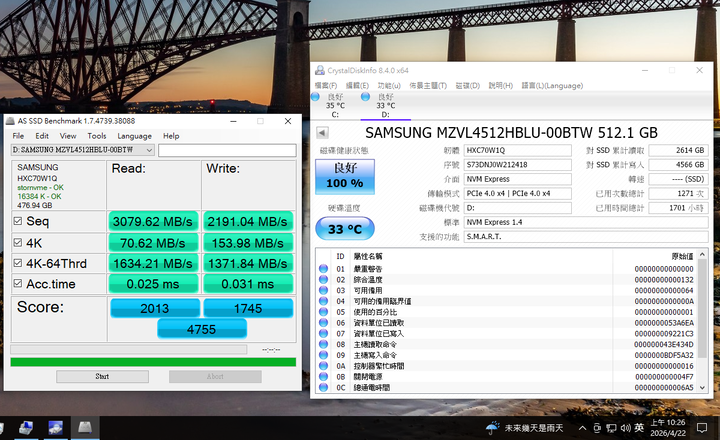Click the umbrella weather icon on the taskbar
The image size is (720, 440).
tap(493, 428)
